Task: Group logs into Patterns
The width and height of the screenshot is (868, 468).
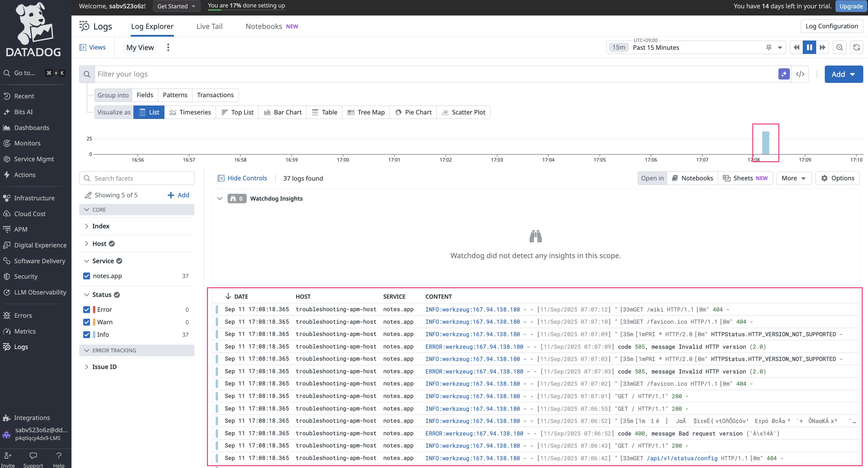Action: tap(175, 95)
